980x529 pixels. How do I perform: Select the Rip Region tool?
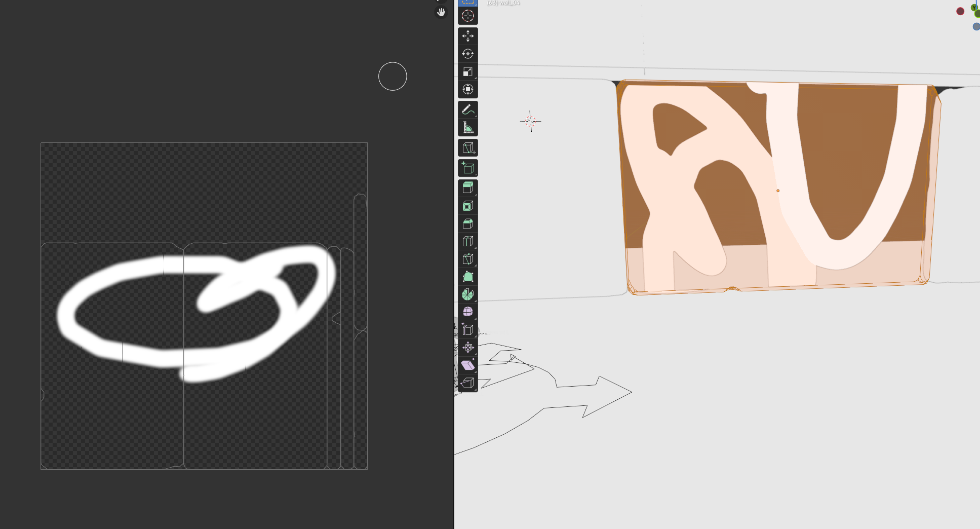coord(467,383)
